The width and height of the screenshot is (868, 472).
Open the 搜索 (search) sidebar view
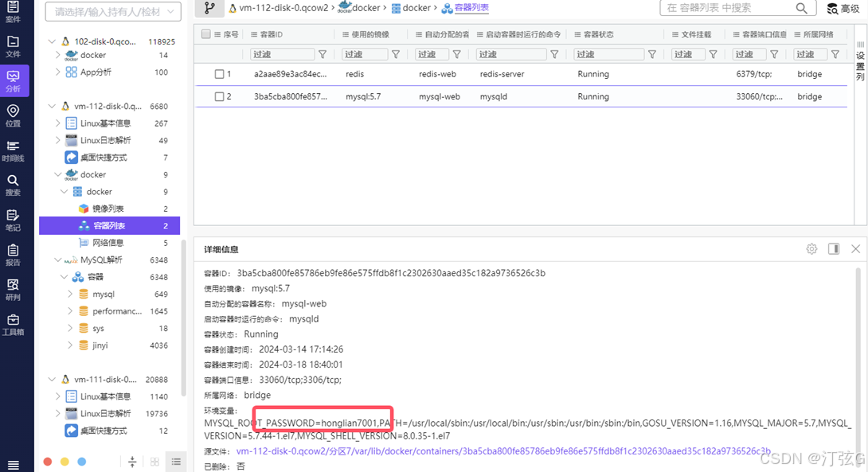click(13, 185)
